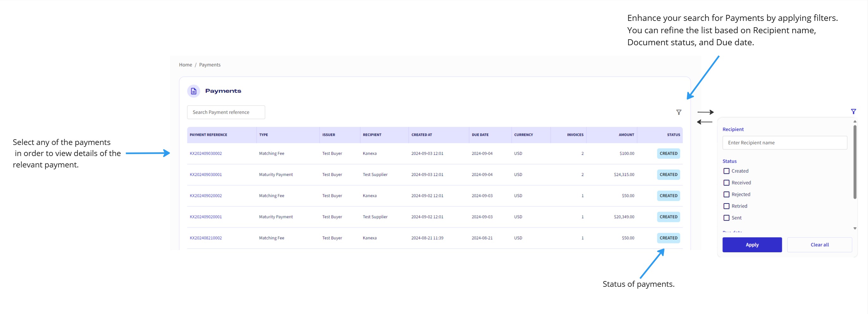
Task: Check the Rejected status filter
Action: click(727, 194)
